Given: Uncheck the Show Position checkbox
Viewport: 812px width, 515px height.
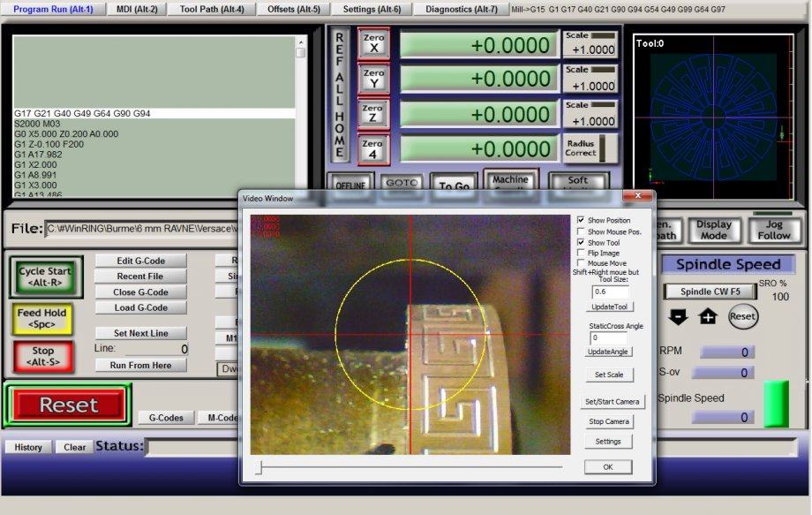Looking at the screenshot, I should (580, 220).
